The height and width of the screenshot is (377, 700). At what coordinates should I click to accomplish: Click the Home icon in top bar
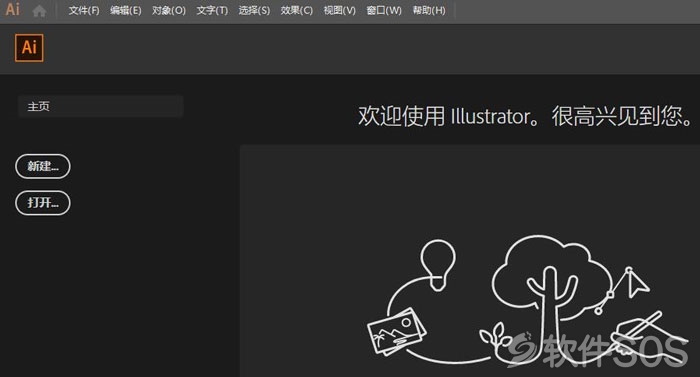(39, 11)
